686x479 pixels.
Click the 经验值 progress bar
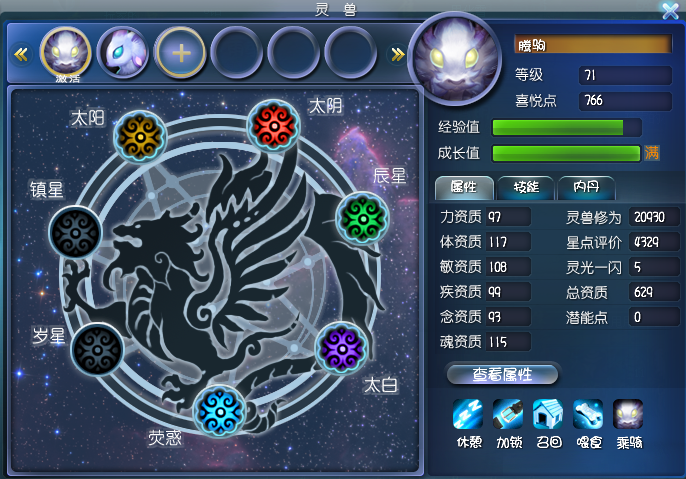coord(567,128)
